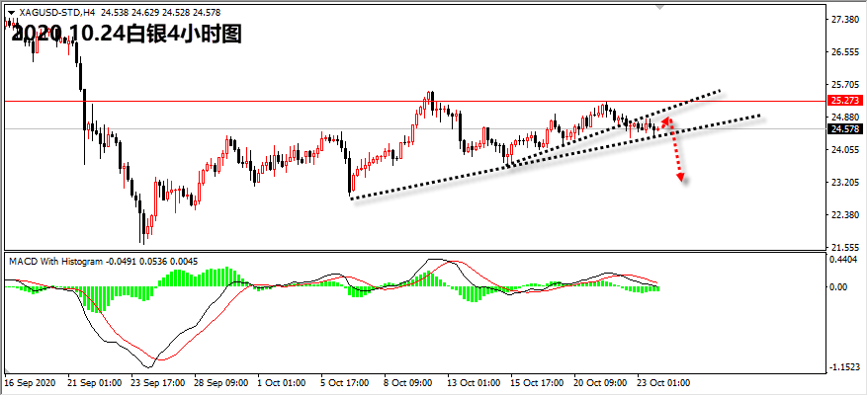The image size is (868, 396).
Task: Click the XAGUSD-STD,H4 symbol label
Action: pyautogui.click(x=57, y=13)
